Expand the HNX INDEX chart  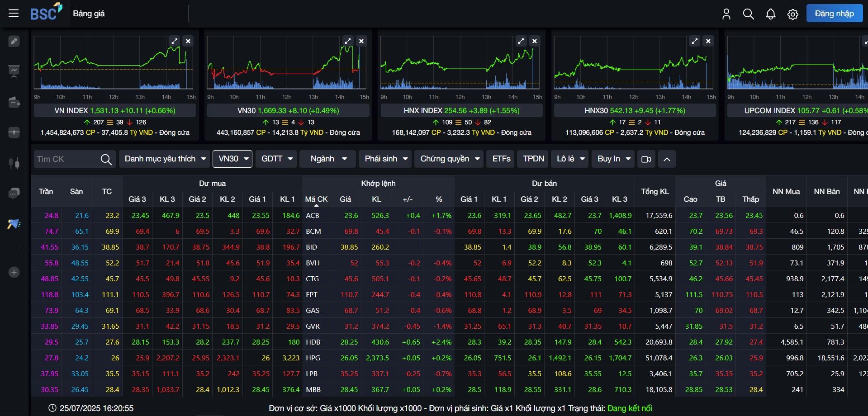[521, 41]
